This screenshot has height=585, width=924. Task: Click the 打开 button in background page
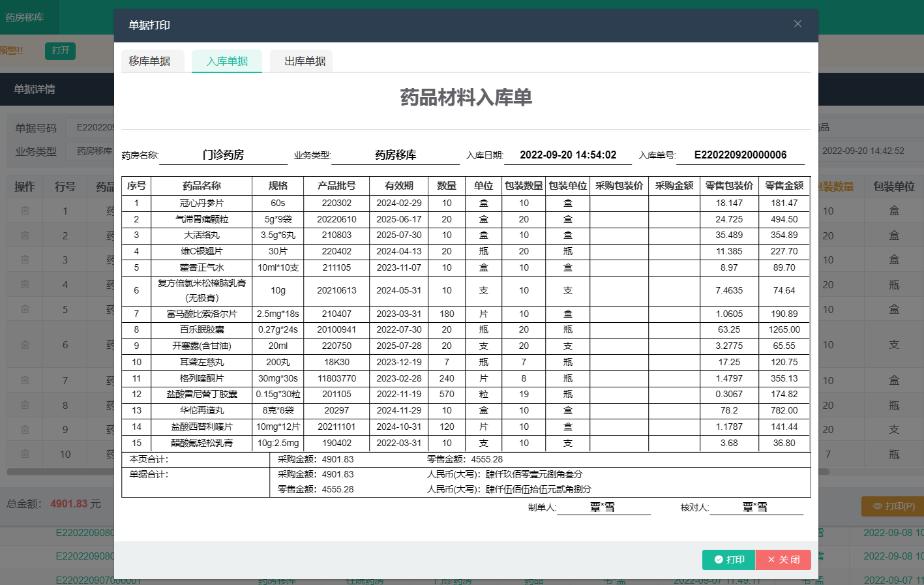pos(60,51)
